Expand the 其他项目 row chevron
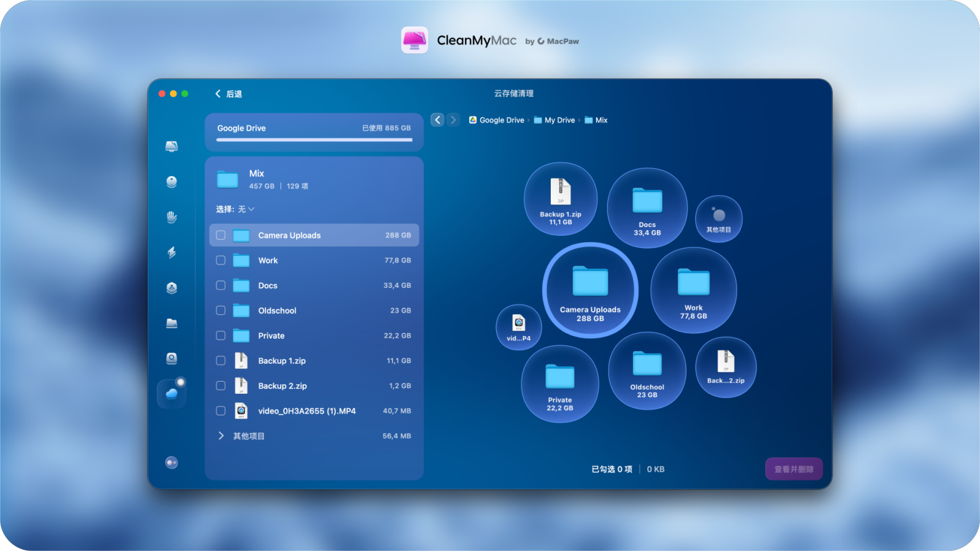This screenshot has height=551, width=980. 221,436
